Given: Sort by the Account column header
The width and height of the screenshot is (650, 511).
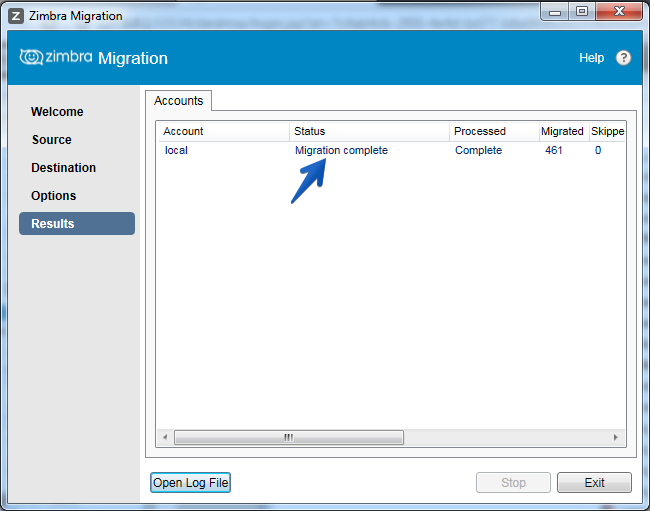Looking at the screenshot, I should tap(224, 131).
